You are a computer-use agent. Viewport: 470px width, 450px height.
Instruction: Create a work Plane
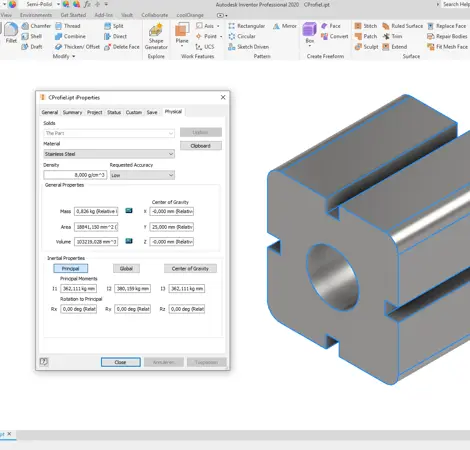pos(182,33)
